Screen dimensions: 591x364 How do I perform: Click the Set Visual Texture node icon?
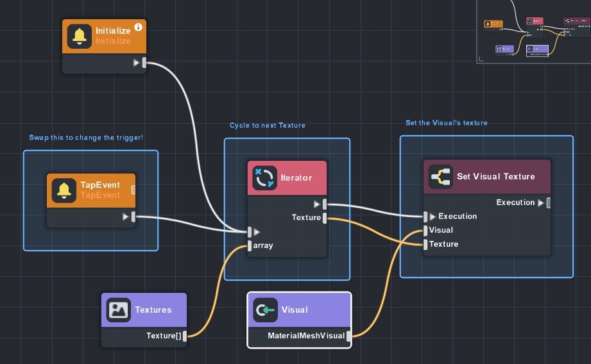(x=440, y=176)
